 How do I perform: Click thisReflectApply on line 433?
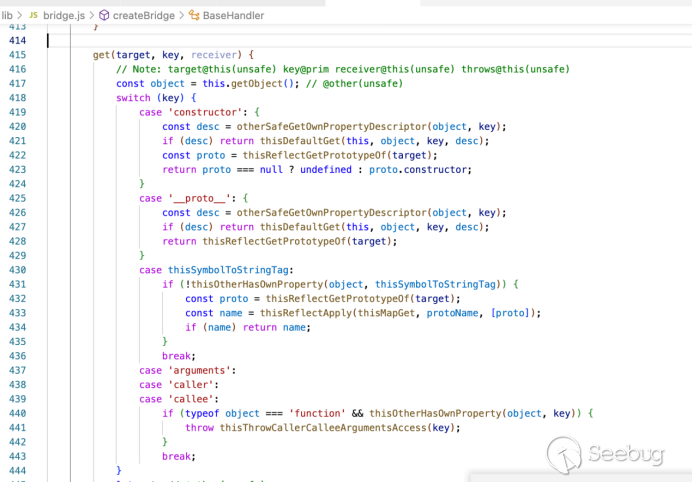point(306,313)
